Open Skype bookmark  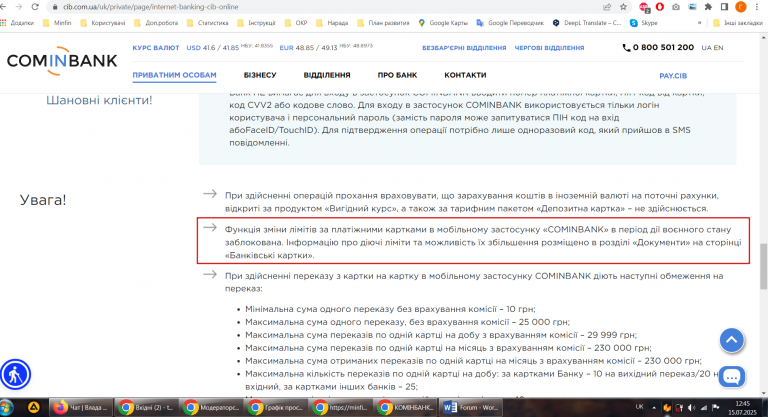644,23
